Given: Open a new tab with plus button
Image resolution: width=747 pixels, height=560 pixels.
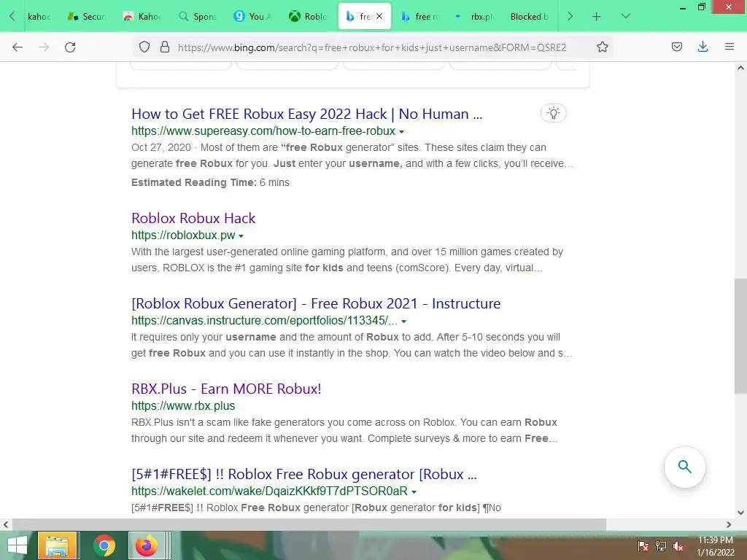Looking at the screenshot, I should 597,17.
